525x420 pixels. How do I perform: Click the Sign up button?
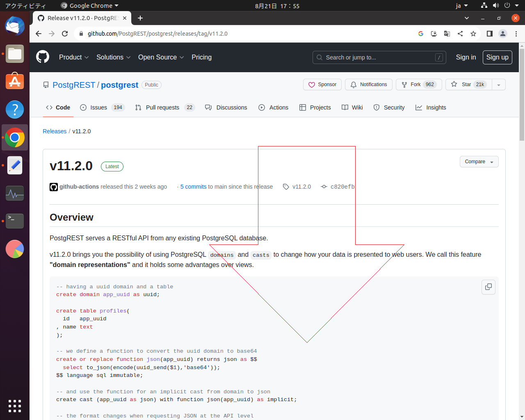click(x=497, y=57)
